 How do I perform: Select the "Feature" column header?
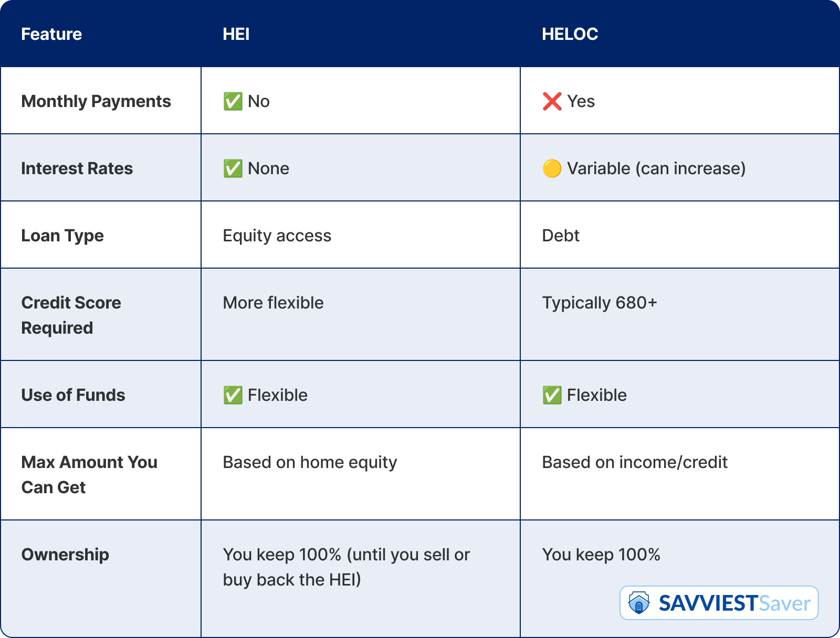[x=51, y=34]
